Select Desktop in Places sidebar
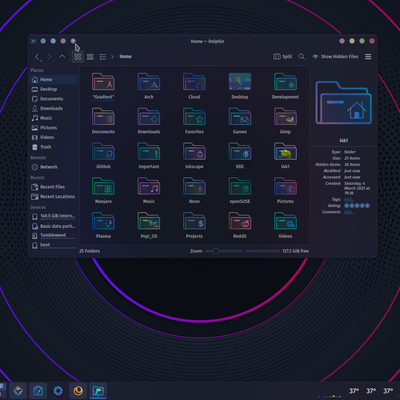 click(x=53, y=89)
